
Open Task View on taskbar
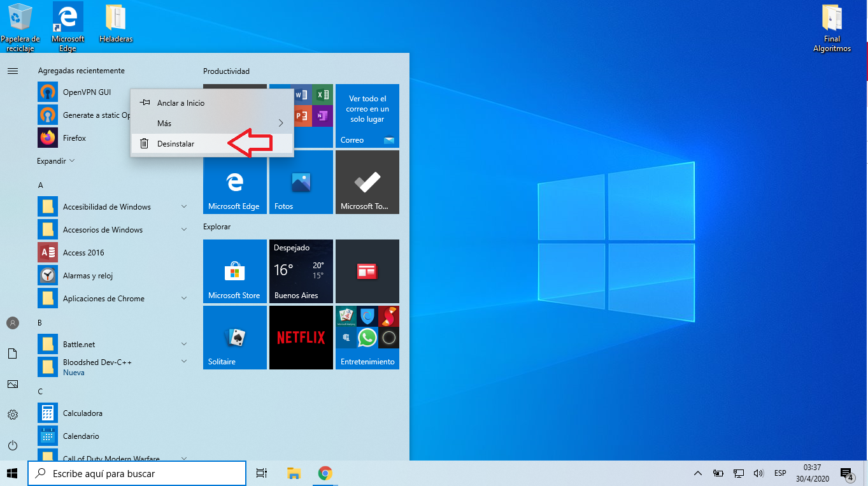(261, 473)
